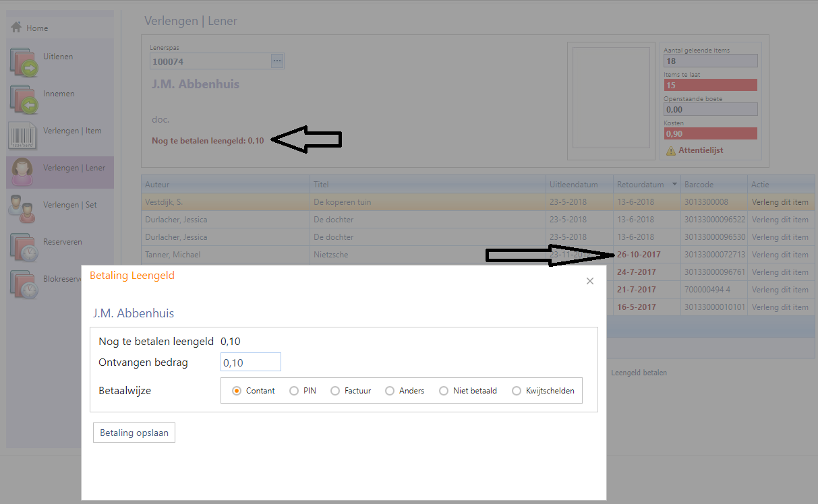Click the Reserveren clock book icon
Screen dimensions: 818x504
24,246
